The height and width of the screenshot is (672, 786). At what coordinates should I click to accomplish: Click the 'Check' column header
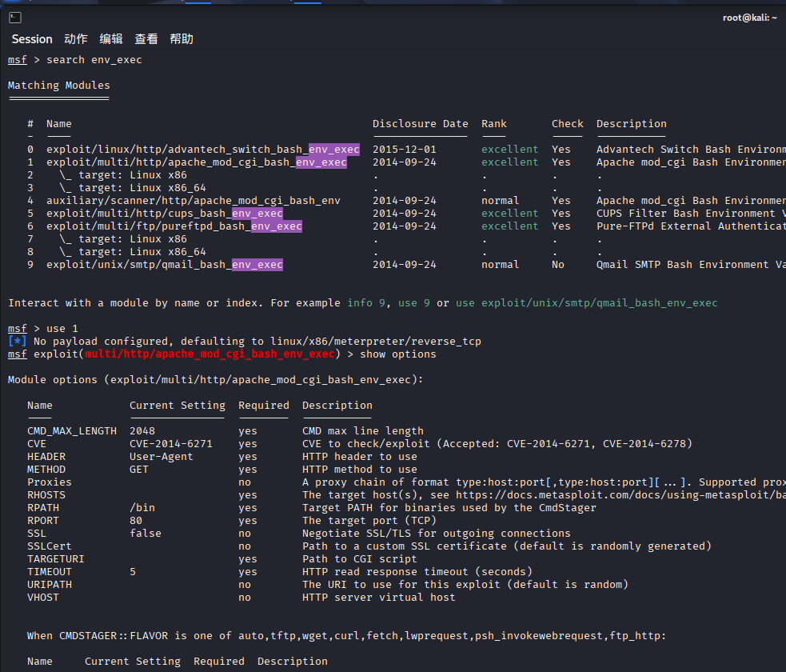tap(568, 124)
